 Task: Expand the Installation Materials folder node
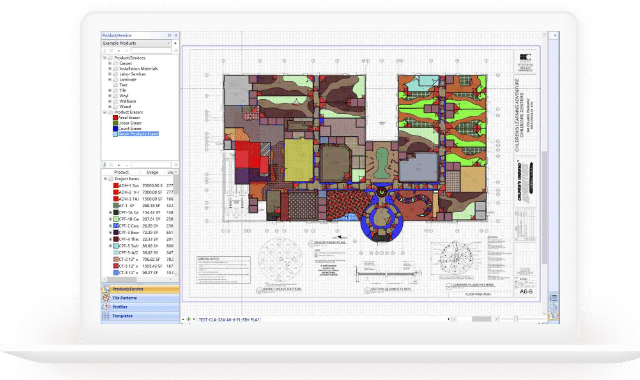(110, 69)
